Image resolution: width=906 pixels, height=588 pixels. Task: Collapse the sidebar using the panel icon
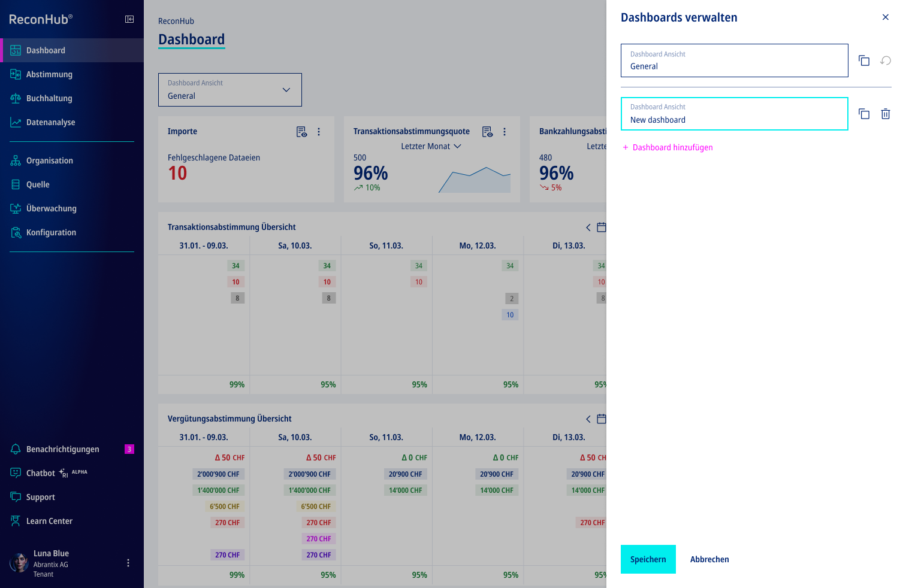tap(129, 19)
